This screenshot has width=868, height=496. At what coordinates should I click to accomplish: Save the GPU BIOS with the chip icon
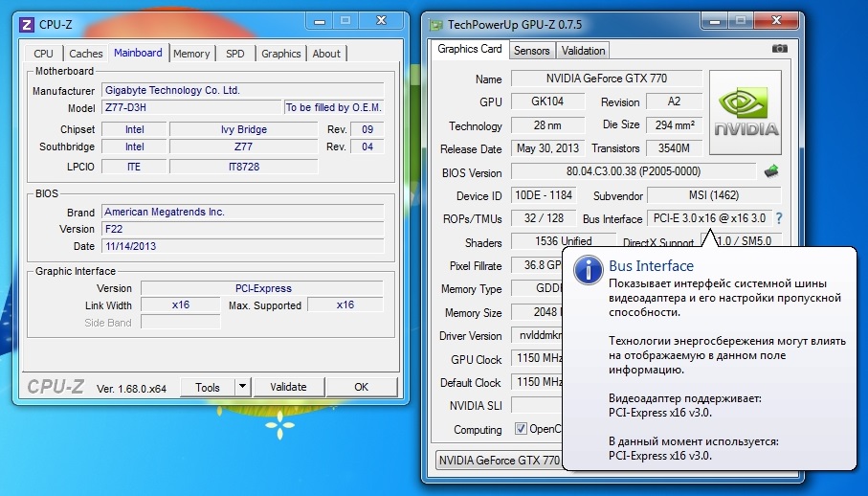771,171
